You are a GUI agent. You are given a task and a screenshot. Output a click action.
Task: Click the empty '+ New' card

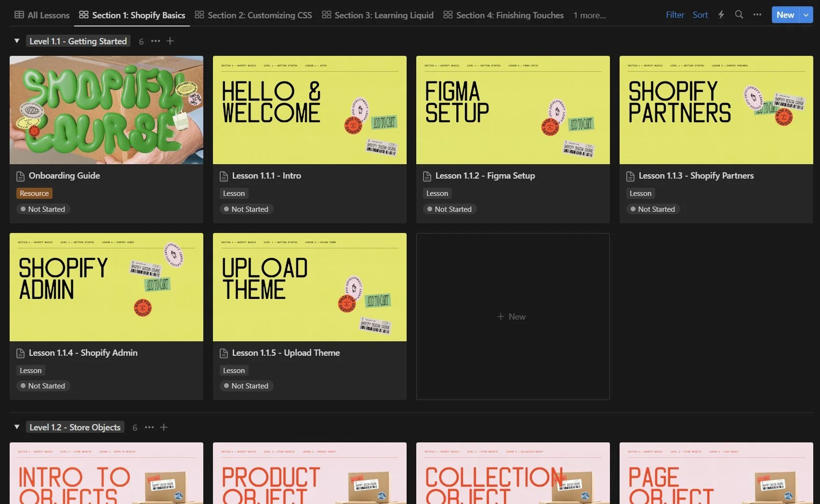click(x=513, y=316)
